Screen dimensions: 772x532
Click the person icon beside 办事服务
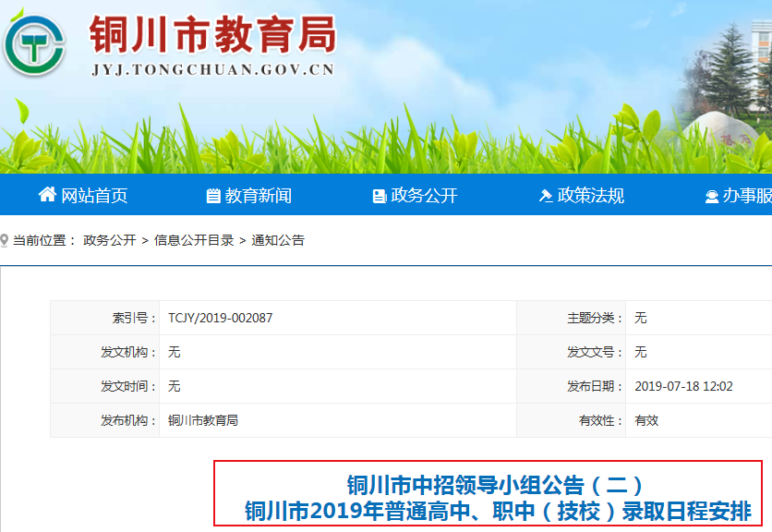(x=711, y=197)
